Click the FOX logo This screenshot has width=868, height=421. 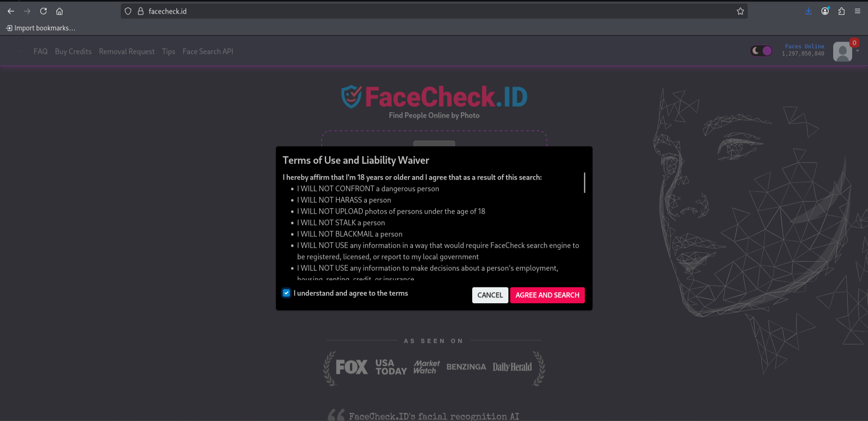point(351,367)
